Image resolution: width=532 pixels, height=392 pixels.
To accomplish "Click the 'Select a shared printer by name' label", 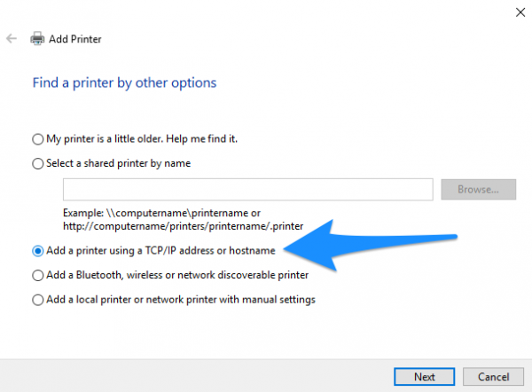I will 119,163.
